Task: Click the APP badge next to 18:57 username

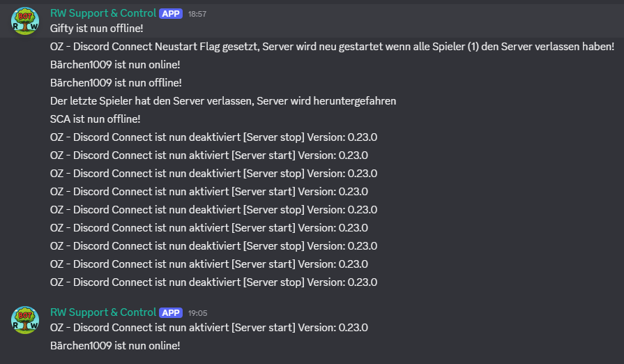Action: coord(171,13)
